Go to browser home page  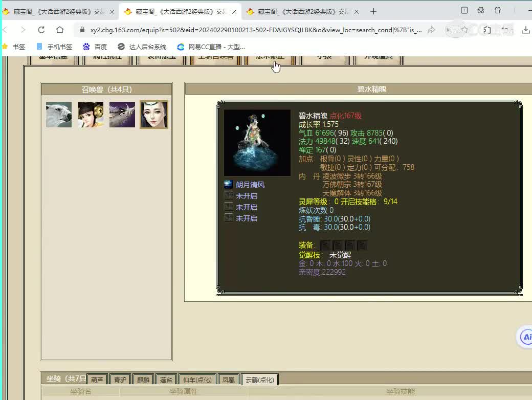[x=60, y=30]
